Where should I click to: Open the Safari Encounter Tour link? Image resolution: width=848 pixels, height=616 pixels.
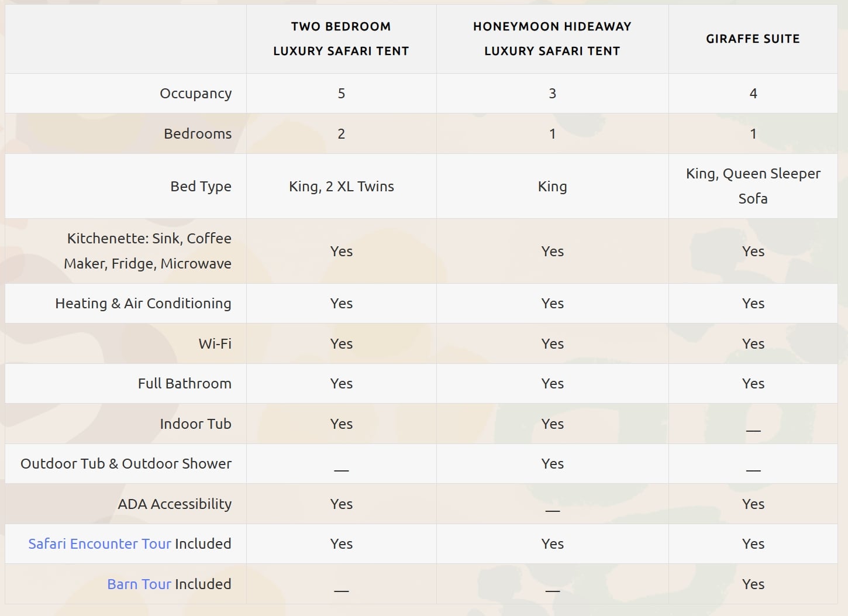tap(99, 543)
